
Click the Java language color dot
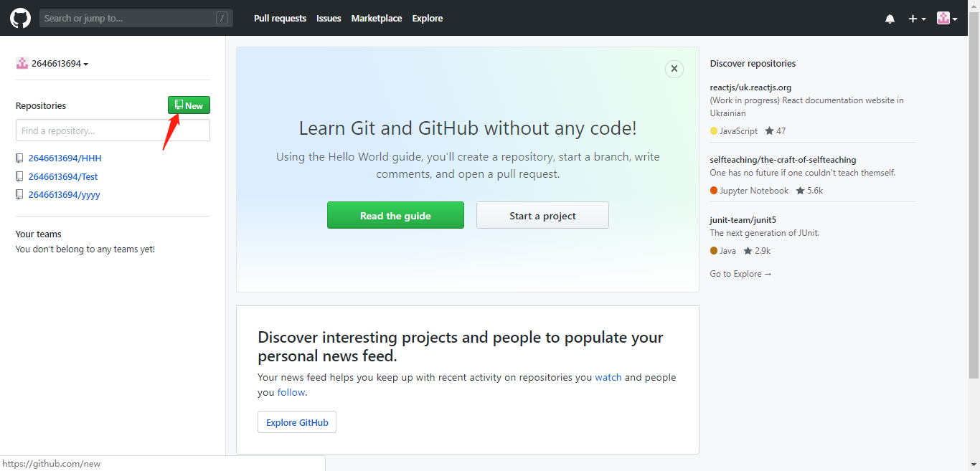click(714, 251)
